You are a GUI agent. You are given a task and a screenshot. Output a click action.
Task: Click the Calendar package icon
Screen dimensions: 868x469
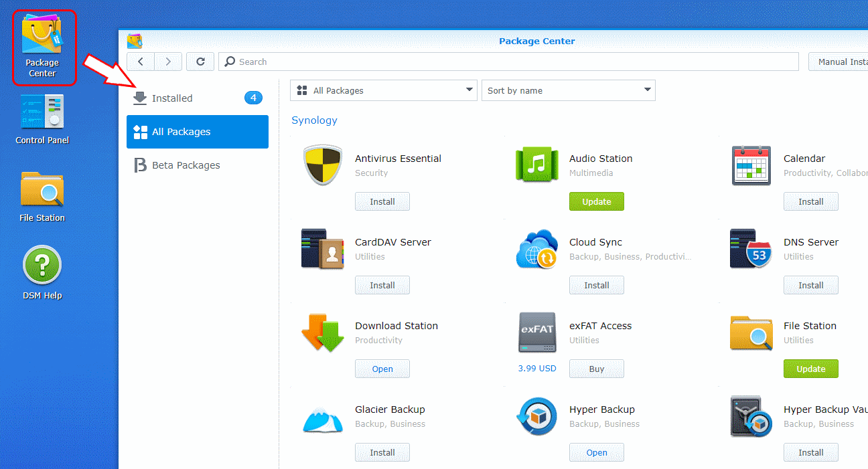click(x=751, y=165)
